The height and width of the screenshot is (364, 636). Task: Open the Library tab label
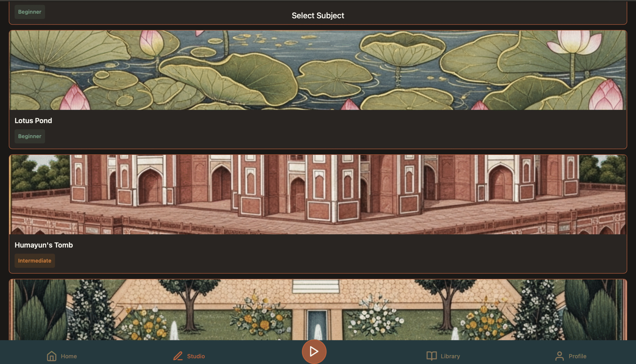[x=450, y=356]
